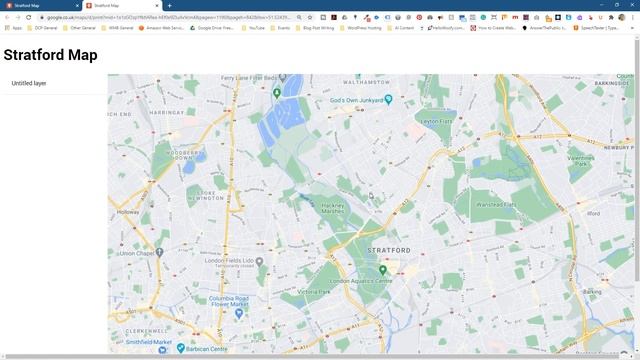Click the horizontal page scrollbar
Viewport: 640px width, 360px height.
point(312,357)
